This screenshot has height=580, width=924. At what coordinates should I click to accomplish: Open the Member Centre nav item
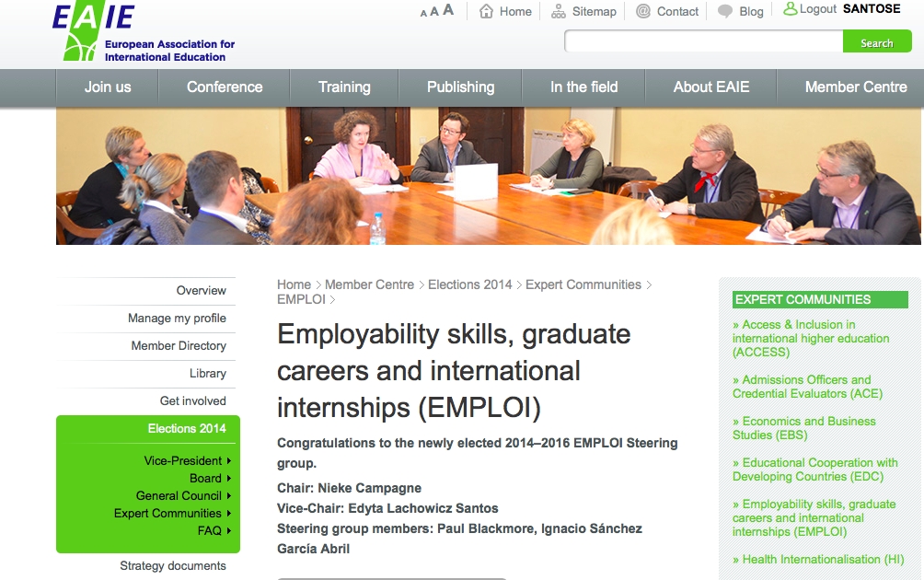click(855, 87)
